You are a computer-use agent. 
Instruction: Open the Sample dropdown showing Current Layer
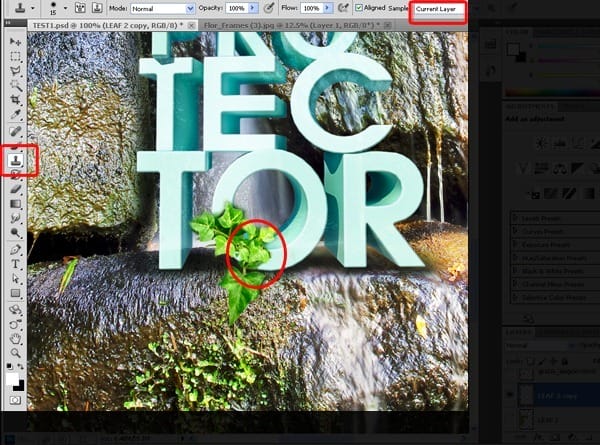pos(439,9)
